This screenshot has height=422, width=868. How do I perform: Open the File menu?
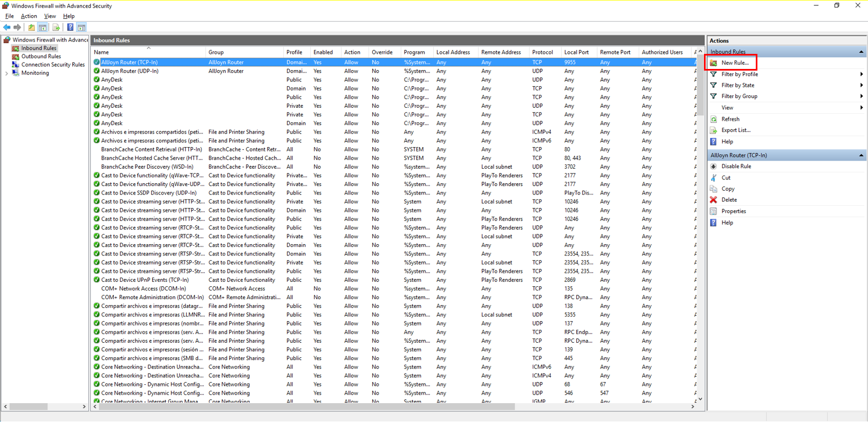[9, 16]
